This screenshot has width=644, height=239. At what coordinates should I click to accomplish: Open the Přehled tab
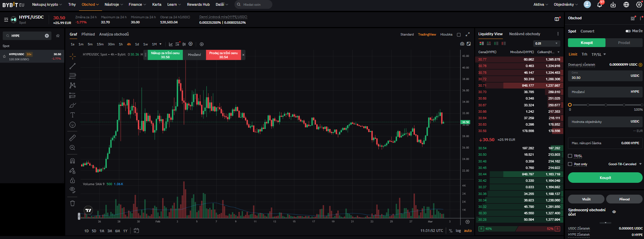pos(88,34)
